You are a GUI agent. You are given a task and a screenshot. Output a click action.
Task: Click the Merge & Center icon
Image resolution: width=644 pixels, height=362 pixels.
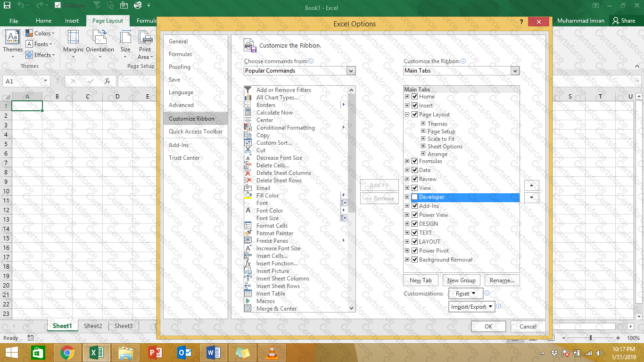tap(248, 308)
